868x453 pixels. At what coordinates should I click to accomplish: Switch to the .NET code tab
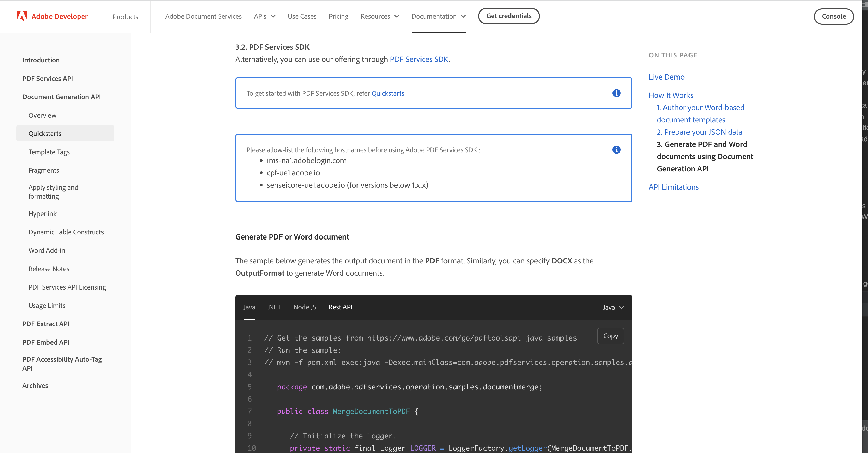(274, 307)
